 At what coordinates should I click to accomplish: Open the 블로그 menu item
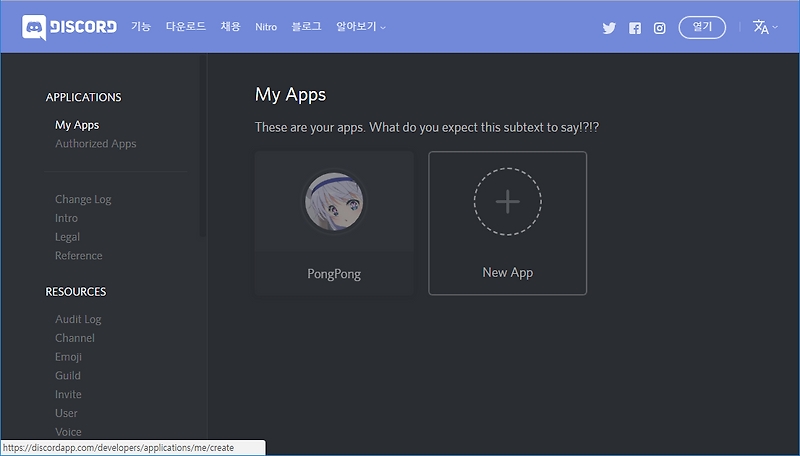pos(306,27)
